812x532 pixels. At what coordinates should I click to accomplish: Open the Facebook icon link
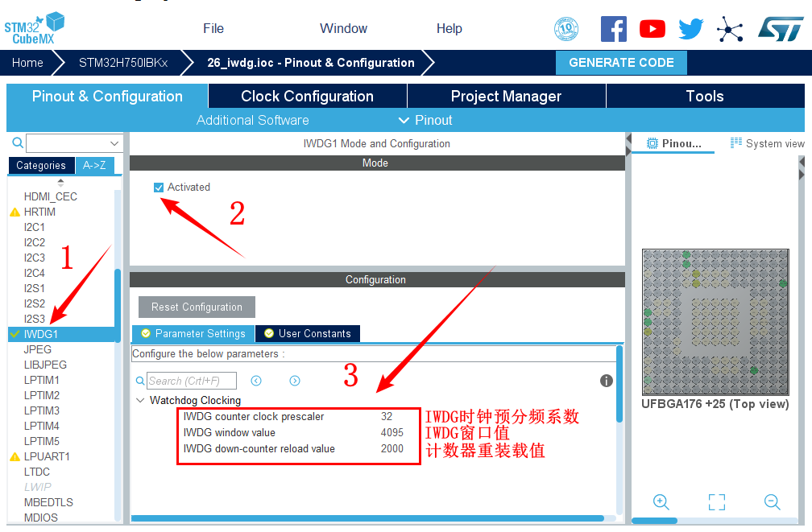click(613, 29)
